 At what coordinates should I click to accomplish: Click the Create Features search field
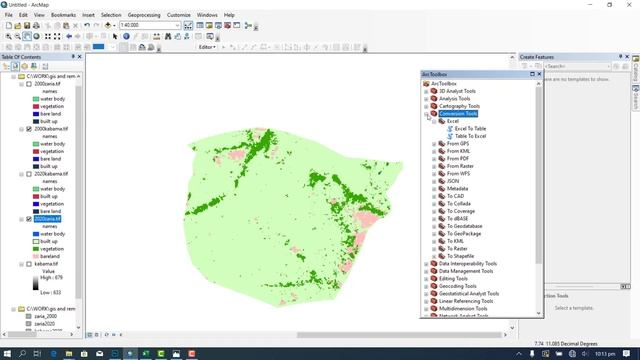tap(577, 66)
